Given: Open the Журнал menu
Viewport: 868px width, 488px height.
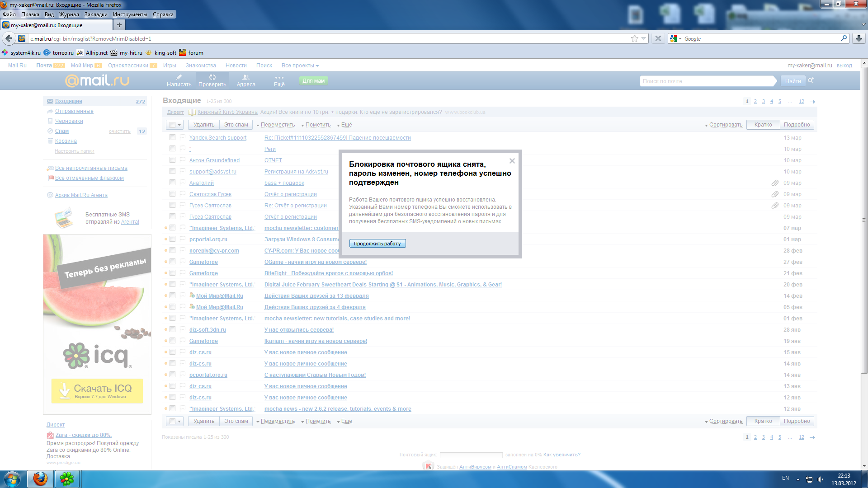Looking at the screenshot, I should (69, 14).
